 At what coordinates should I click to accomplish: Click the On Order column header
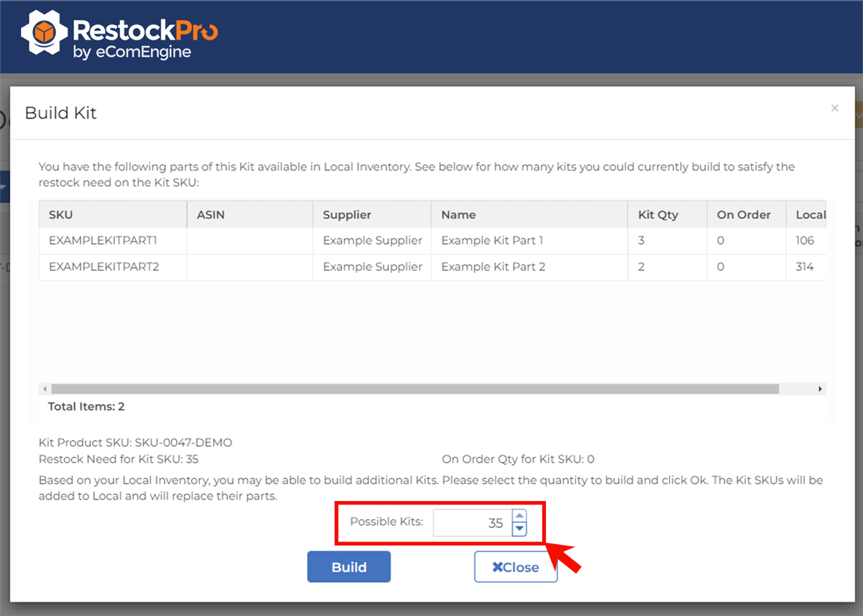[x=743, y=215]
